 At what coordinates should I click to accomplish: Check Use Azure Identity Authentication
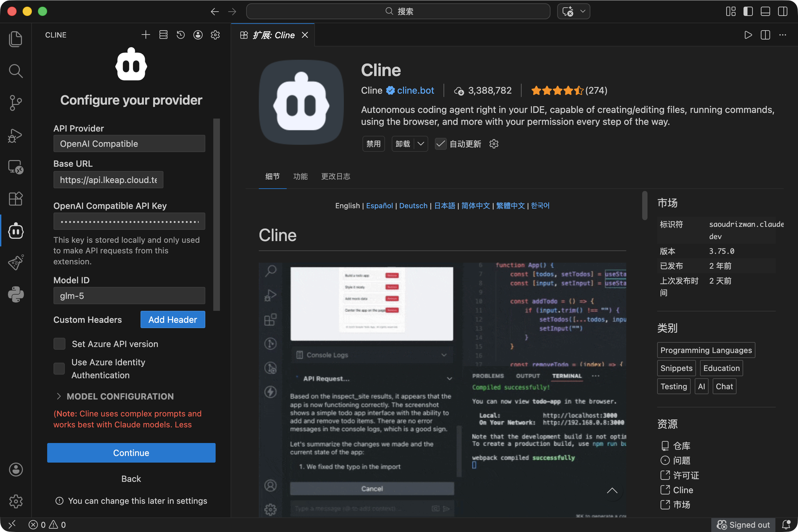(59, 369)
